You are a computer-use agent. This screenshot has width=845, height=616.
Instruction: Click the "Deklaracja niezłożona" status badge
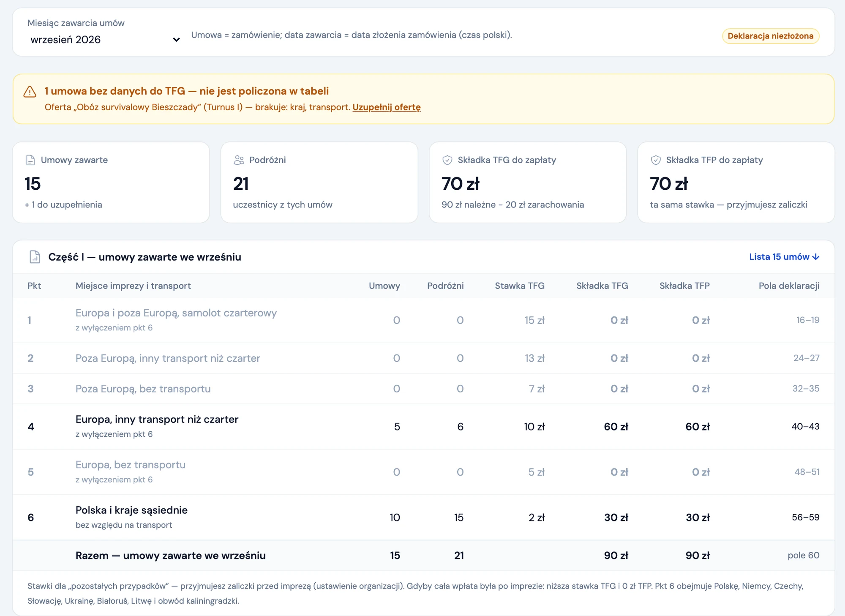770,36
